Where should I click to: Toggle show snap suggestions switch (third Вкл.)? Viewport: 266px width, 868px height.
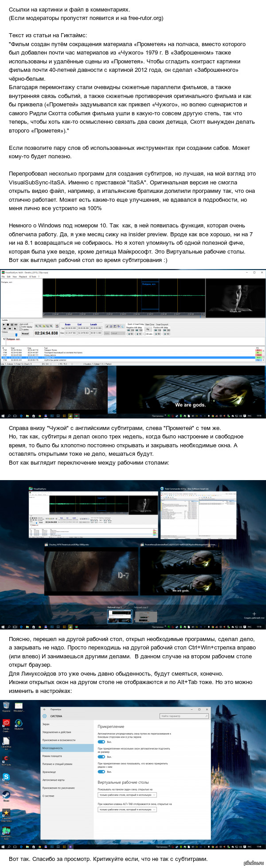(102, 772)
